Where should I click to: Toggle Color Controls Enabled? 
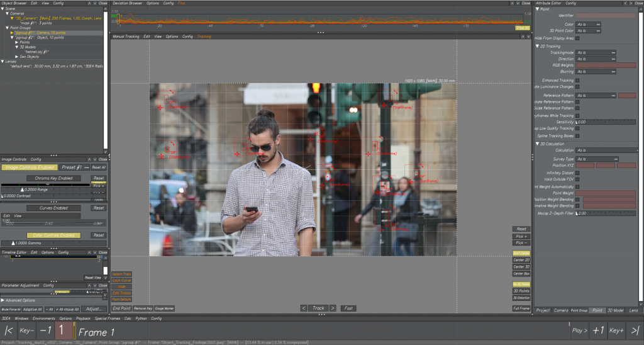(x=53, y=235)
